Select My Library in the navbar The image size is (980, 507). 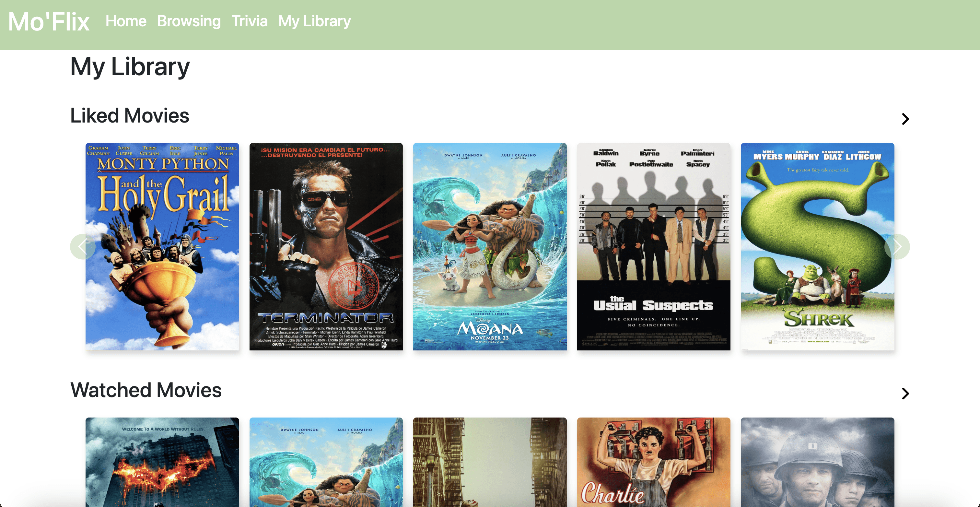[315, 21]
